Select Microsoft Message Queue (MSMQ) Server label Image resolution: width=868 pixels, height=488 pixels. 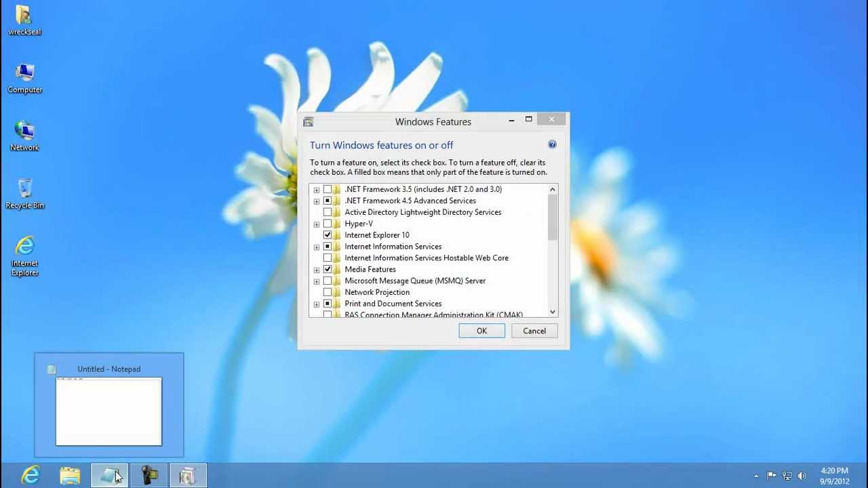[415, 281]
